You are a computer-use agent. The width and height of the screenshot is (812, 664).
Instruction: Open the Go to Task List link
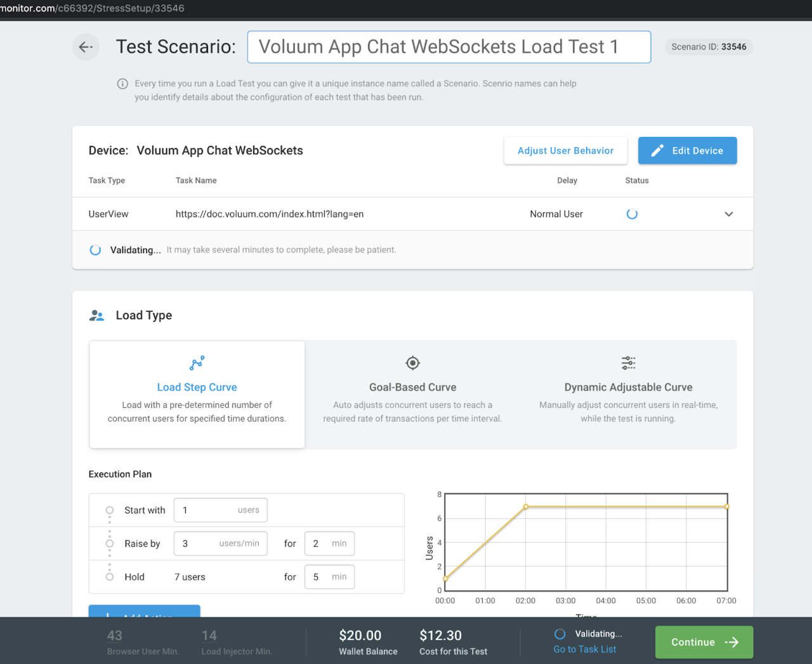pyautogui.click(x=584, y=649)
